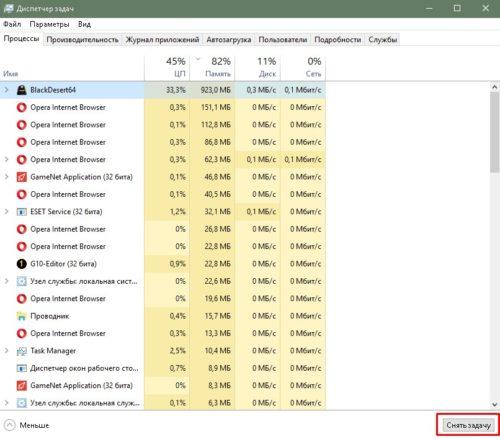The width and height of the screenshot is (500, 439).
Task: Select the Проводник process name
Action: coord(50,316)
